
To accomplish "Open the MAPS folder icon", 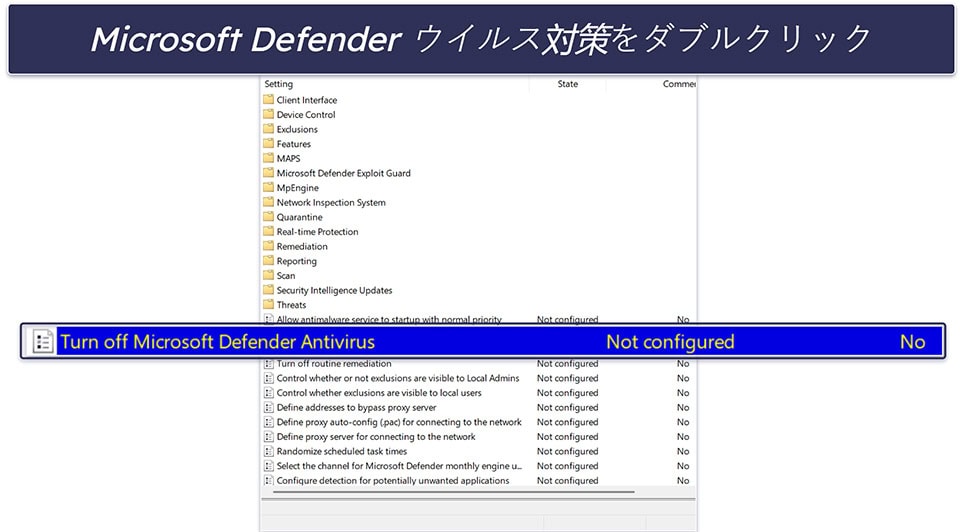I will [268, 158].
